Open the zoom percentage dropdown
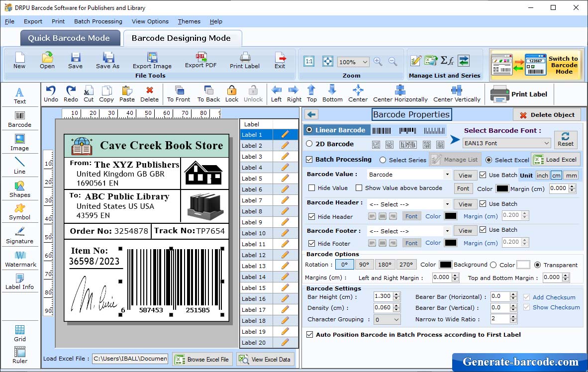Viewport: 588px width, 372px height. coord(365,62)
